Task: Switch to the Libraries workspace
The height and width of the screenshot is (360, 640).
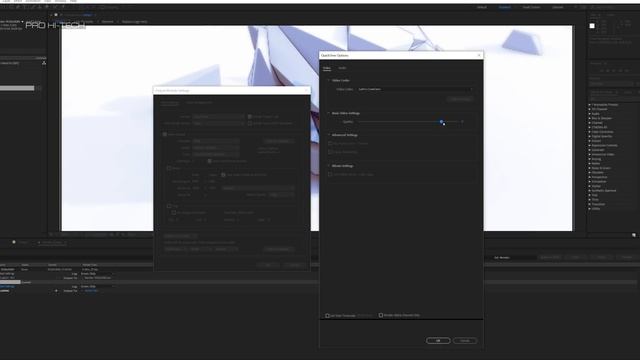Action: pos(558,7)
